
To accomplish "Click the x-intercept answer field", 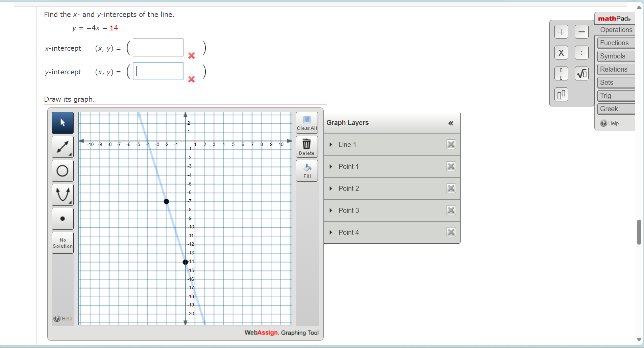I will click(x=157, y=47).
